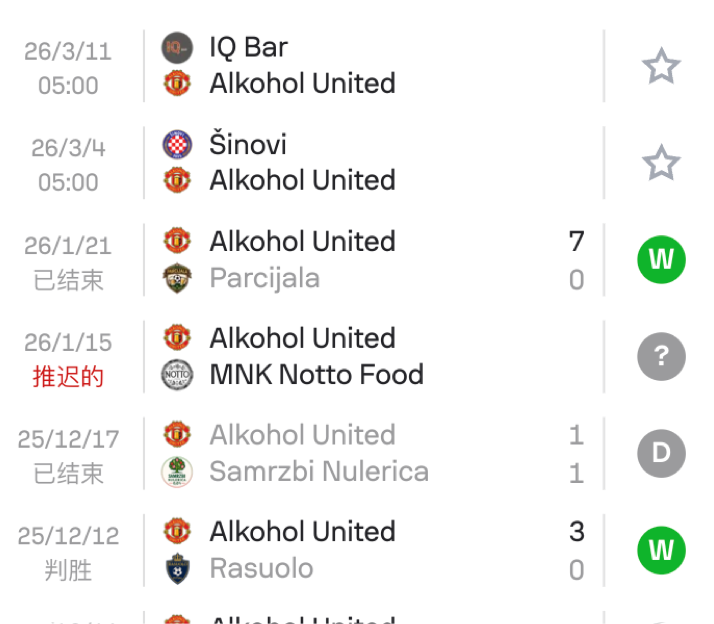Click the Samrzbi Nulerica team logo
This screenshot has height=624, width=714.
pyautogui.click(x=177, y=472)
